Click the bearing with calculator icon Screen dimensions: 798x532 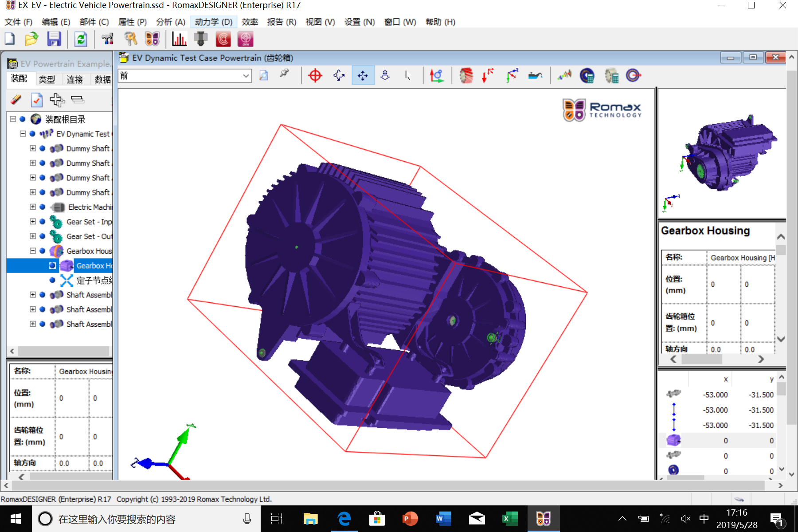[587, 75]
